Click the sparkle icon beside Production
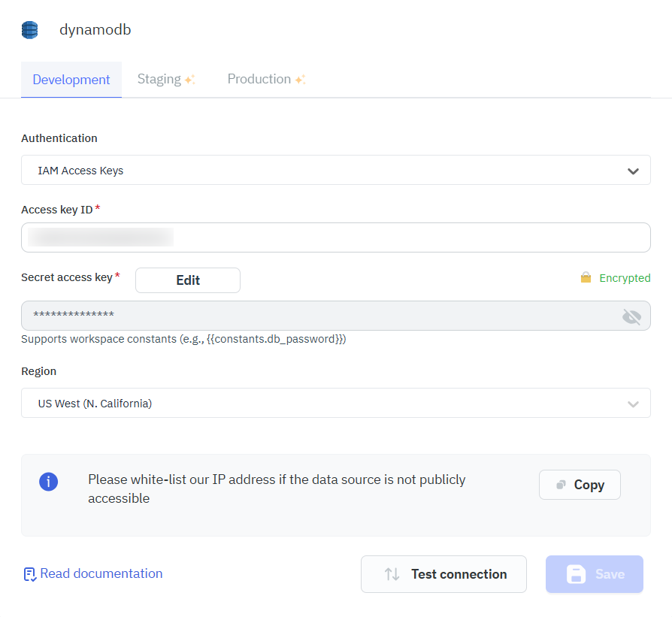This screenshot has height=617, width=672. click(x=301, y=79)
